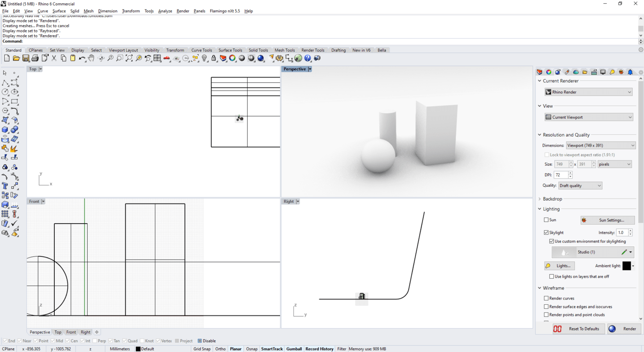Click the Print icon in Standard toolbar
The height and width of the screenshot is (352, 644).
pos(35,58)
